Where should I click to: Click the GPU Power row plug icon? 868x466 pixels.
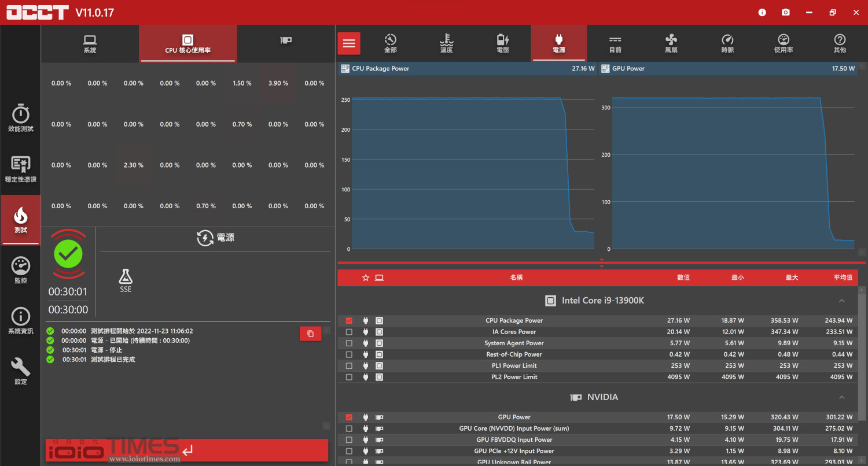tap(365, 417)
